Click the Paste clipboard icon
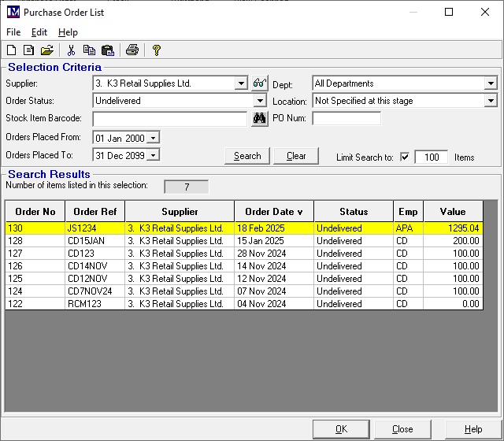The height and width of the screenshot is (441, 504). click(108, 50)
